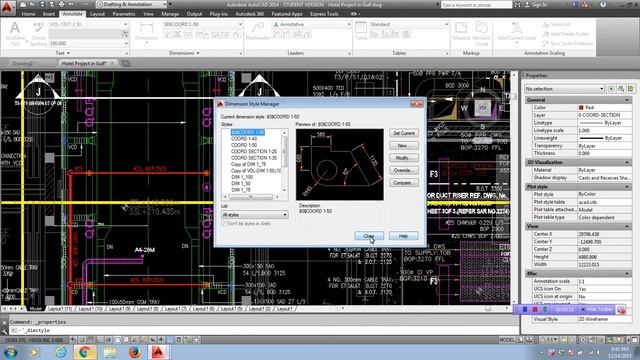Image resolution: width=640 pixels, height=360 pixels.
Task: Click the Override... button
Action: (404, 170)
